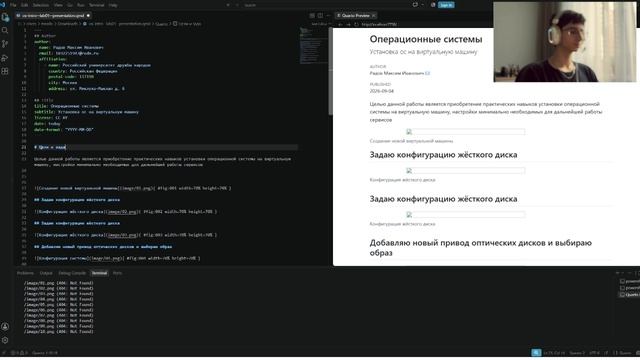Switch to the Ports panel tab
The width and height of the screenshot is (640, 360).
coord(117,273)
